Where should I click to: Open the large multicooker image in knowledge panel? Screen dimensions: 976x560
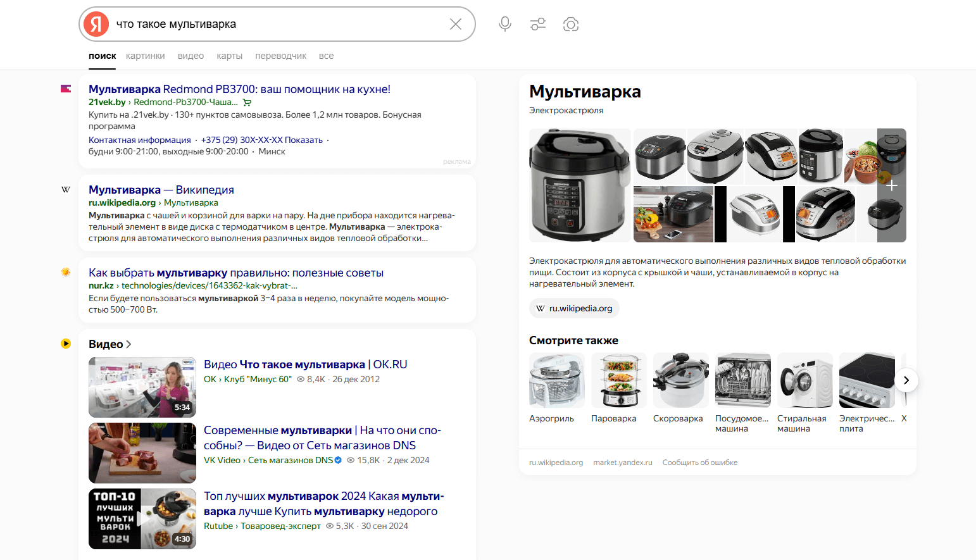(580, 185)
